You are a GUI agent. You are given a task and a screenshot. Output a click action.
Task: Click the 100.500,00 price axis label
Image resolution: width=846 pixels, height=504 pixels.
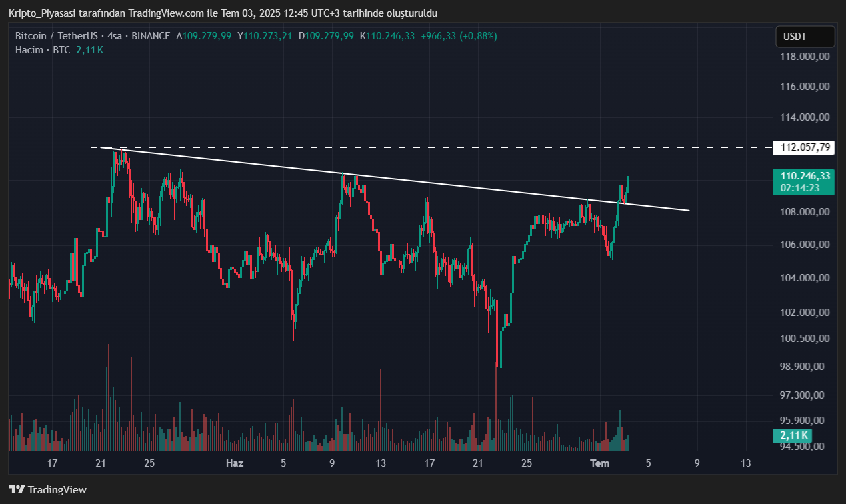[x=805, y=339]
